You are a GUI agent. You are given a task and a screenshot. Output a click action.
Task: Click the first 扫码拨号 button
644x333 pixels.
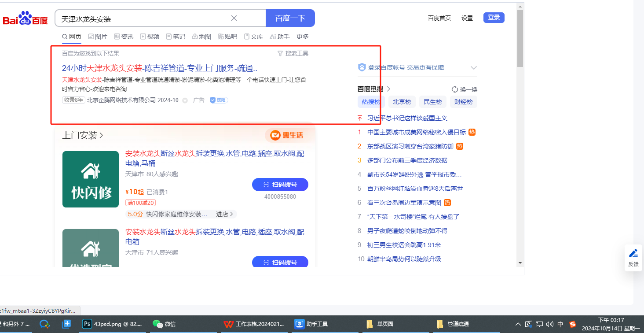[280, 185]
